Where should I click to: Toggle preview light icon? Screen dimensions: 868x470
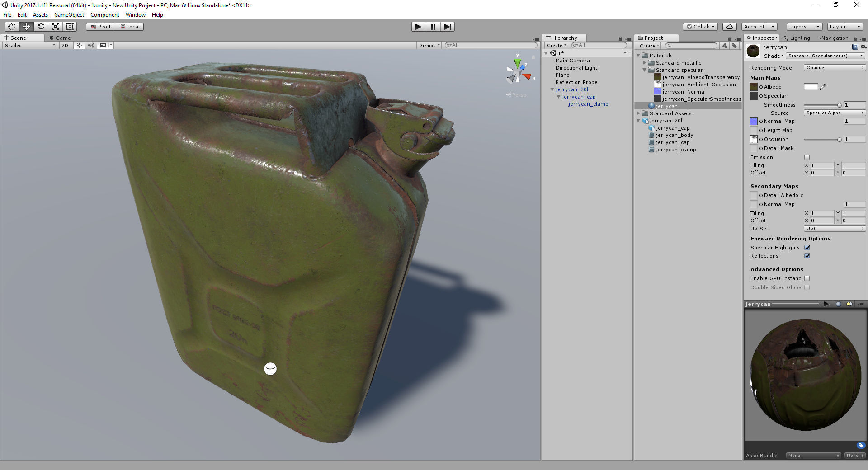pos(849,304)
